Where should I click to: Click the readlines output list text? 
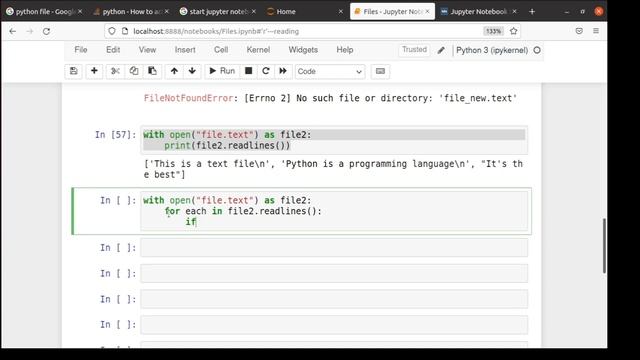click(333, 169)
